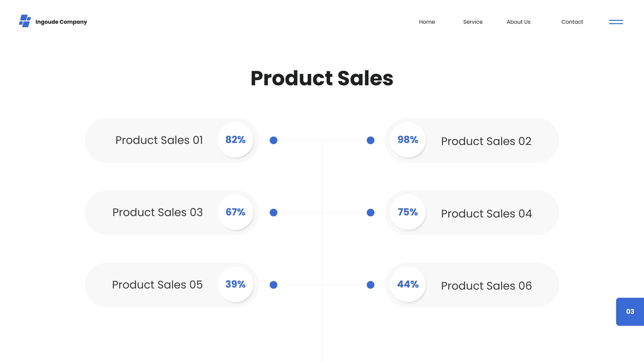The height and width of the screenshot is (362, 644).
Task: Click the blue dot beside 98% circle
Action: (x=371, y=140)
